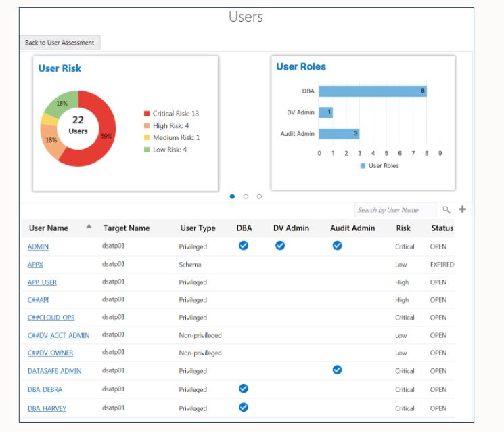This screenshot has height=432, width=504.
Task: Click the plus add icon beside search
Action: tap(462, 209)
